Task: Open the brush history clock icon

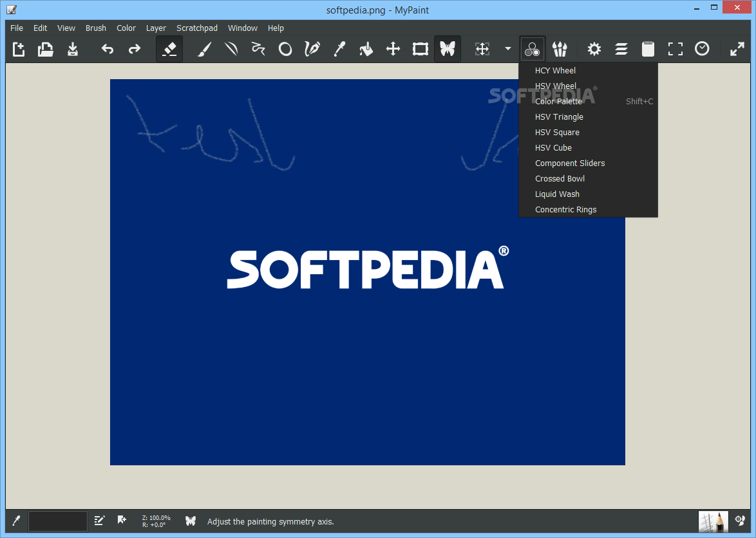Action: click(x=702, y=49)
